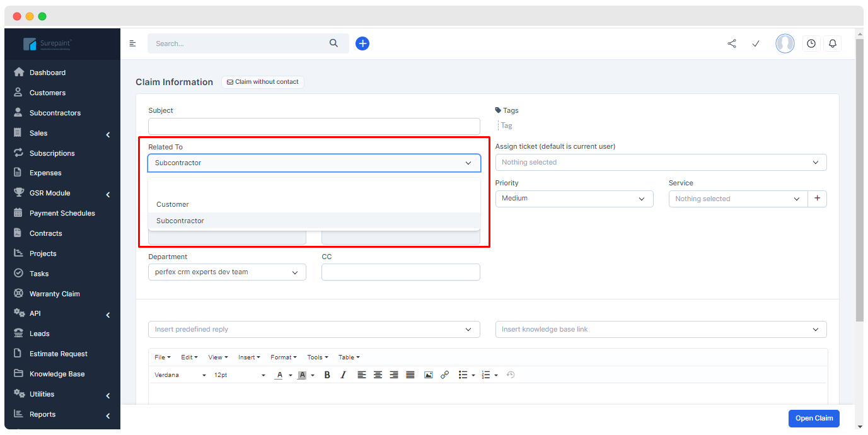Open the user profile avatar

tap(785, 43)
